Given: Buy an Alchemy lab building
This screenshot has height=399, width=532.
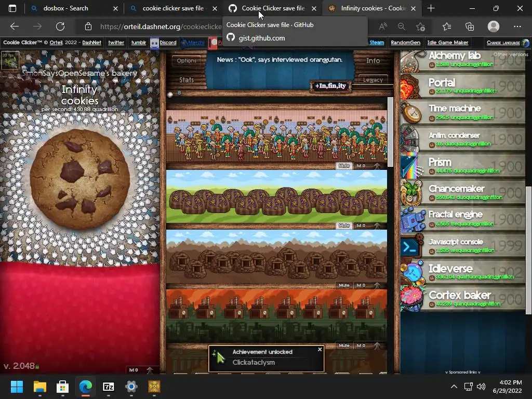Looking at the screenshot, I should [x=462, y=60].
